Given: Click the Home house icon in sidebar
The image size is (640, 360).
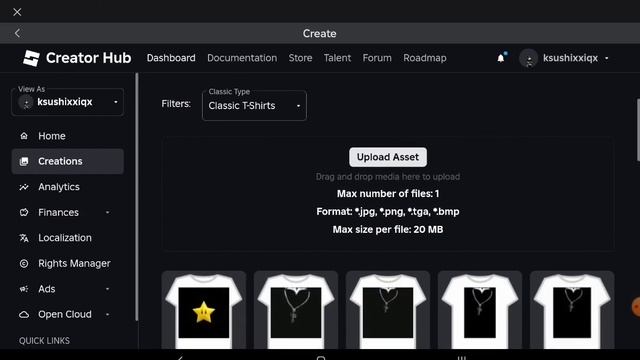Looking at the screenshot, I should [x=24, y=136].
